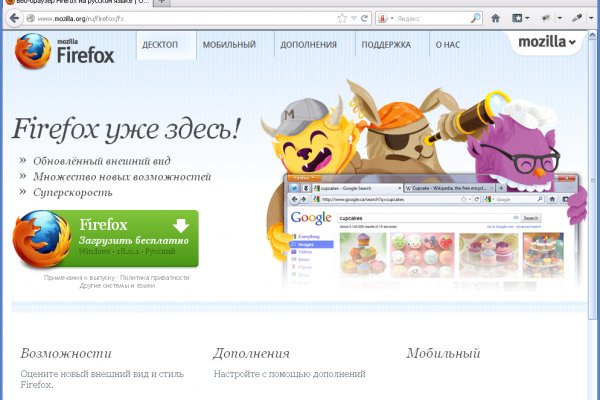Click the Home toolbar icon

pyautogui.click(x=497, y=18)
